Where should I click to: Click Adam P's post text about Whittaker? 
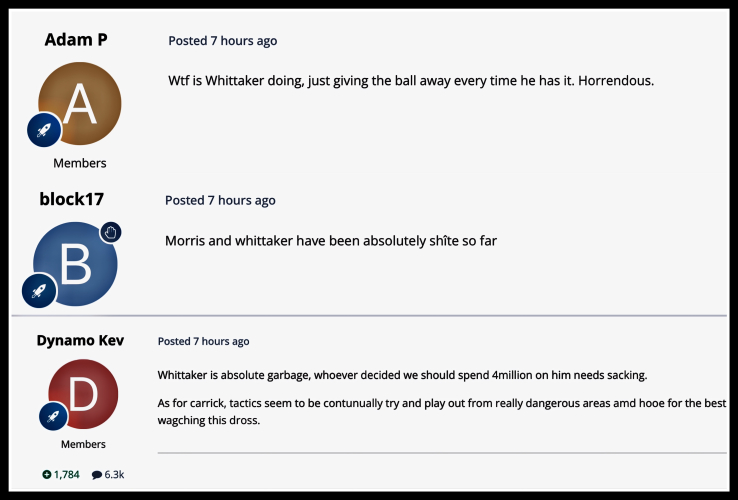(411, 80)
